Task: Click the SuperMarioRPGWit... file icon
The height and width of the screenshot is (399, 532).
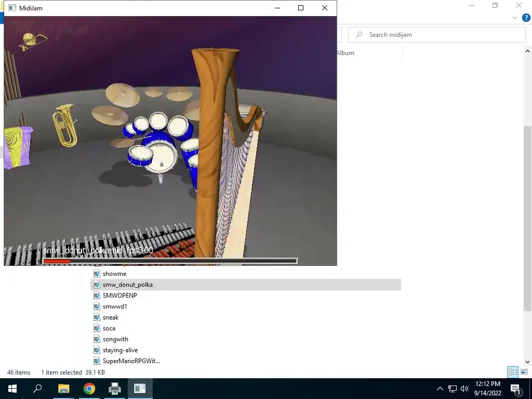Action: 97,361
